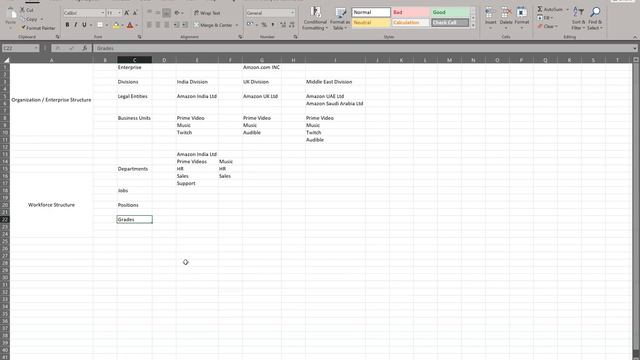Apply the Bad cell style
The height and width of the screenshot is (360, 640).
[410, 12]
